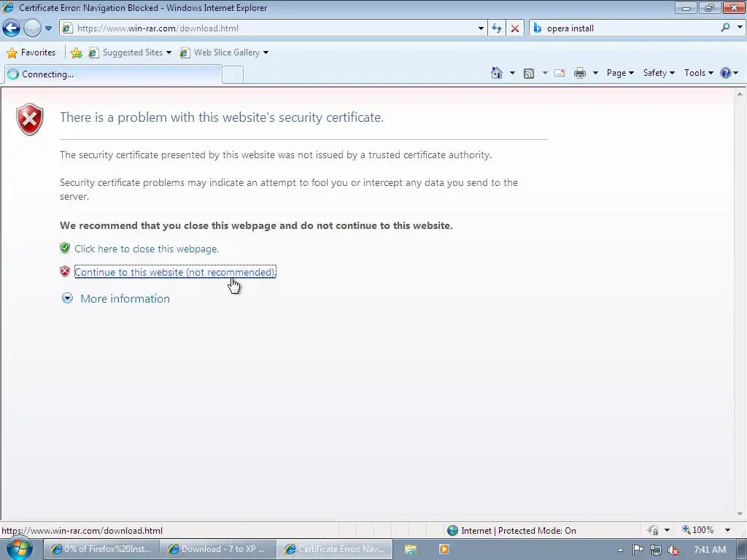The width and height of the screenshot is (747, 560).
Task: Click the 'Certificate Error: Nav...' taskbar button
Action: [x=335, y=549]
